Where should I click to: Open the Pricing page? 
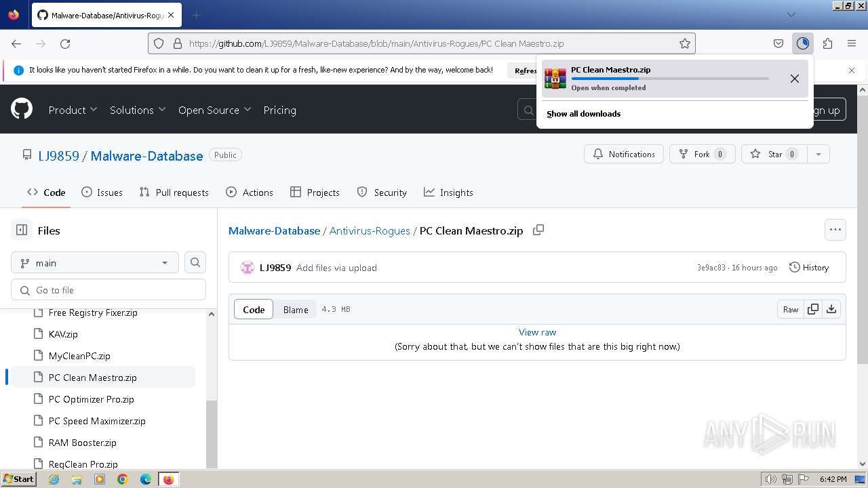pos(279,110)
